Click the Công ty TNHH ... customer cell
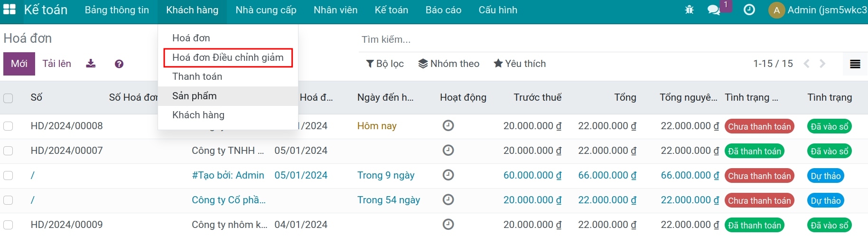 coord(228,151)
